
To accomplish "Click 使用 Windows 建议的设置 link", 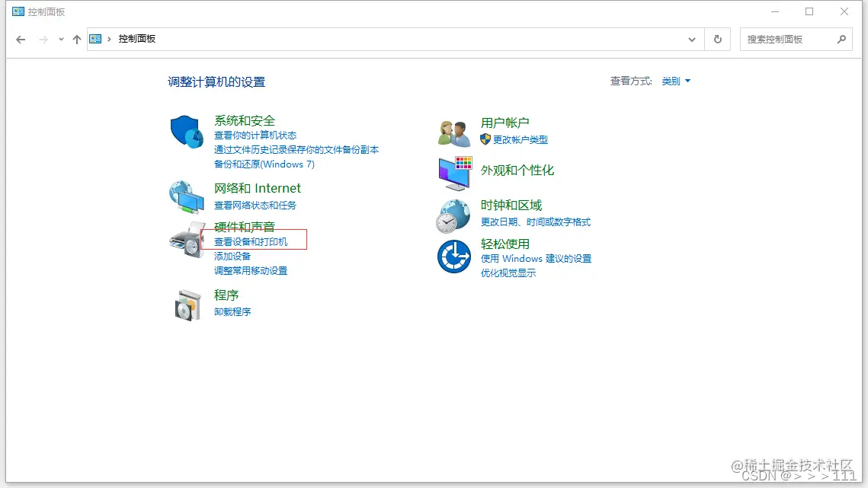I will [x=536, y=258].
